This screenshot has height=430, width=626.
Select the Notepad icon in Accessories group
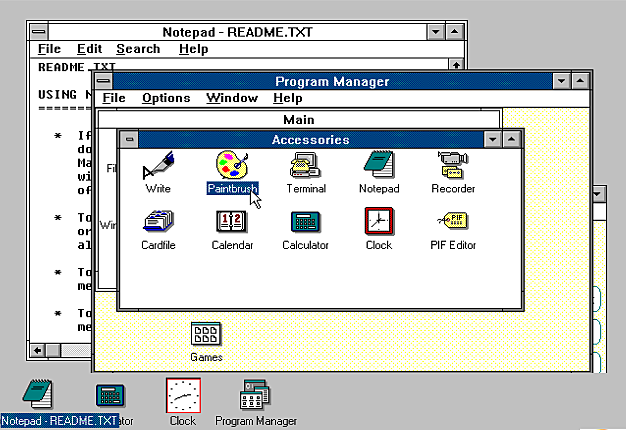coord(379,164)
